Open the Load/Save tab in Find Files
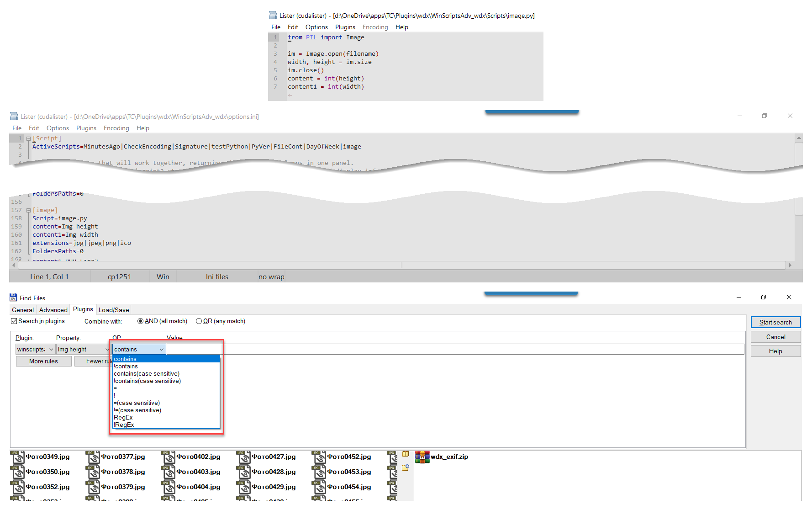Viewport: 812px width, 510px height. [114, 310]
